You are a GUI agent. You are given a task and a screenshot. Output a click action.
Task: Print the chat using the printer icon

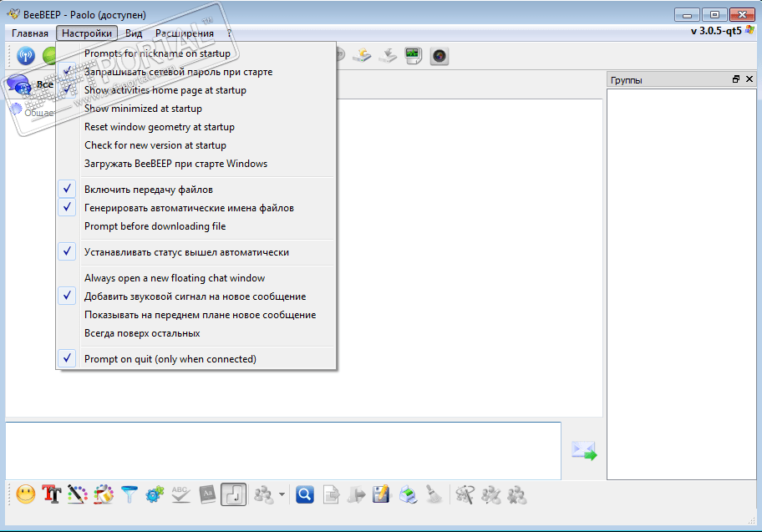(x=409, y=494)
